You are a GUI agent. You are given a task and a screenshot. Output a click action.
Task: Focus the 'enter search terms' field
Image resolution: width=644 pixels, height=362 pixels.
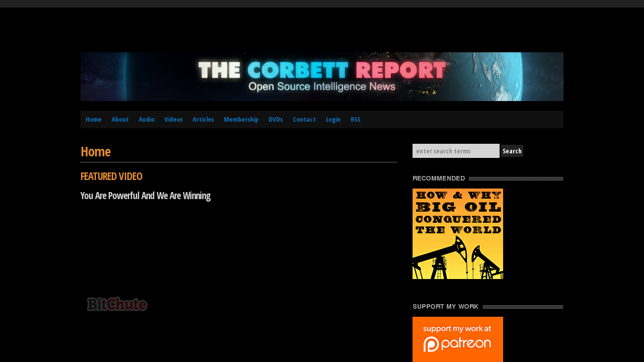click(x=456, y=151)
